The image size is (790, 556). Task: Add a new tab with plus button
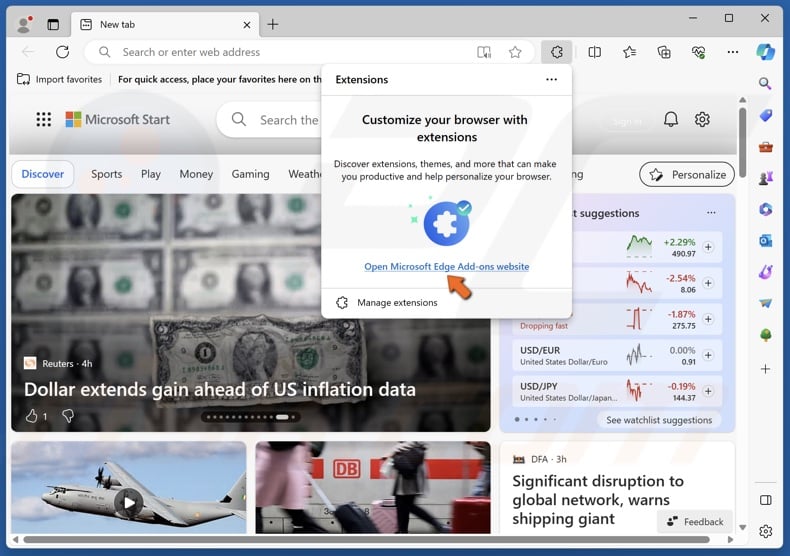point(273,24)
